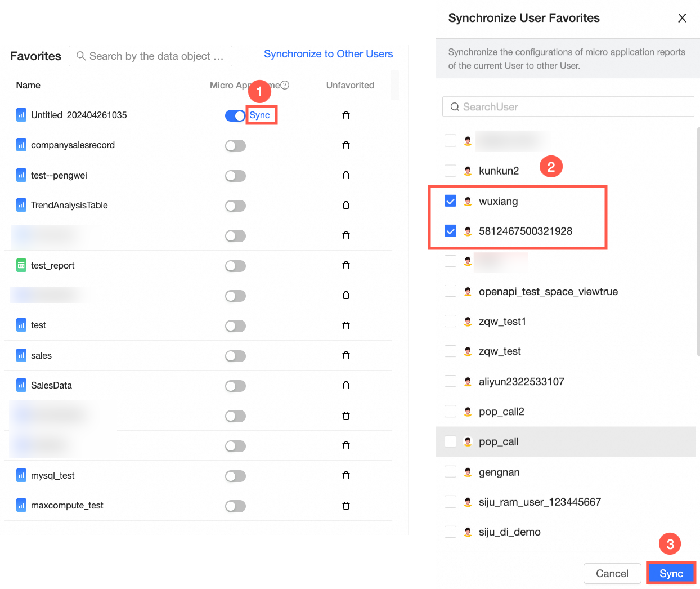
Task: Enable micro app toggle for mysql_test
Action: 235,476
